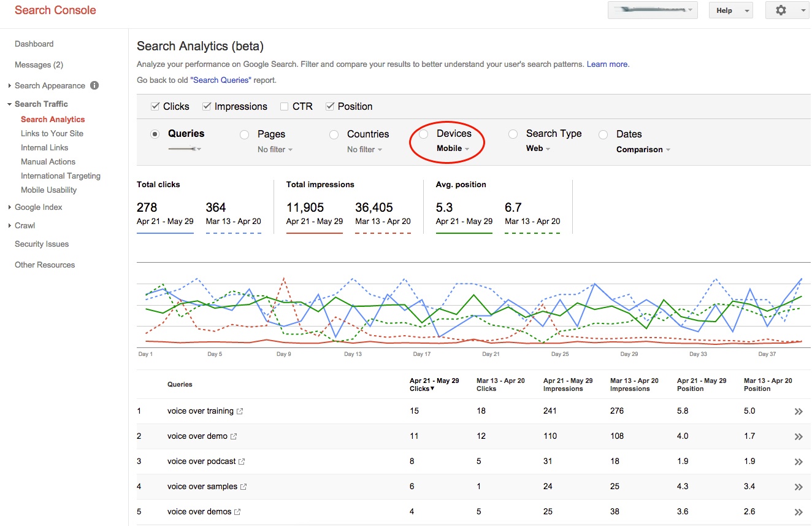
Task: Open the external link for voice over demo
Action: [x=235, y=436]
